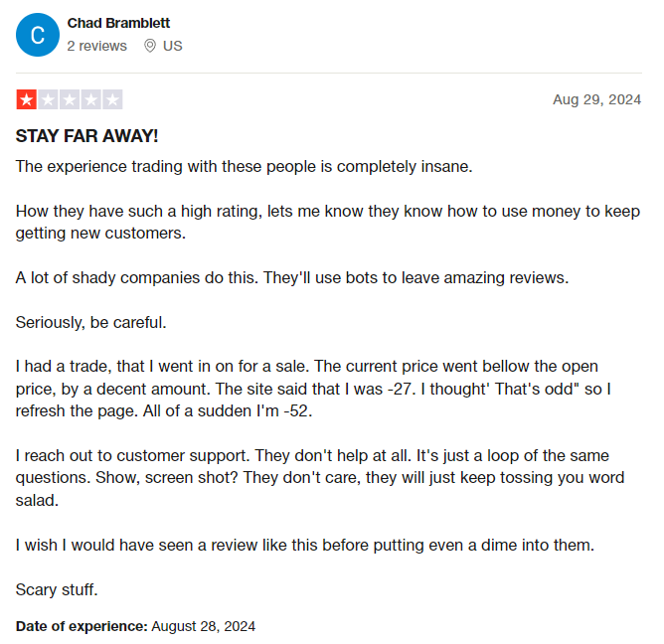Click the red first rating star
The image size is (664, 644).
point(27,99)
